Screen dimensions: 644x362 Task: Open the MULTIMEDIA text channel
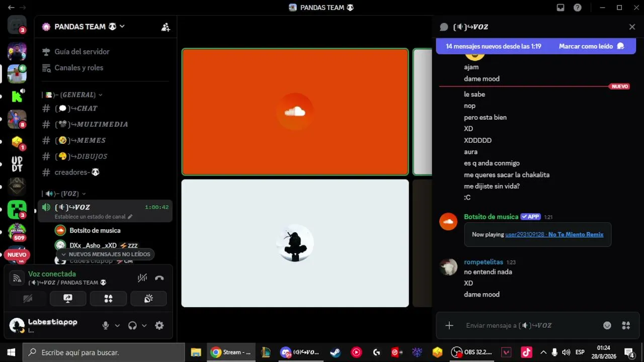click(x=106, y=124)
